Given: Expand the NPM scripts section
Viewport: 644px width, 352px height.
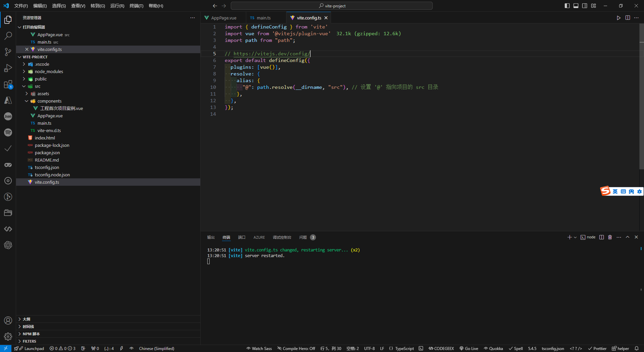Looking at the screenshot, I should coord(19,334).
